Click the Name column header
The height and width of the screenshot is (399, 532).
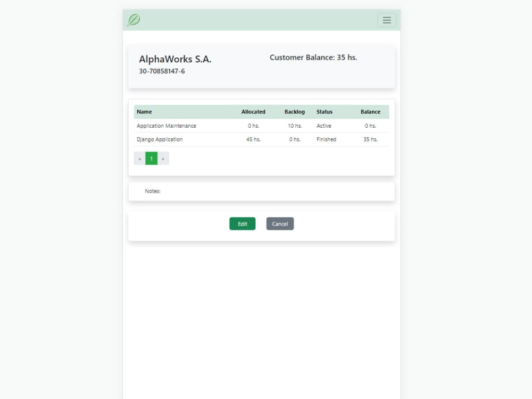point(144,112)
